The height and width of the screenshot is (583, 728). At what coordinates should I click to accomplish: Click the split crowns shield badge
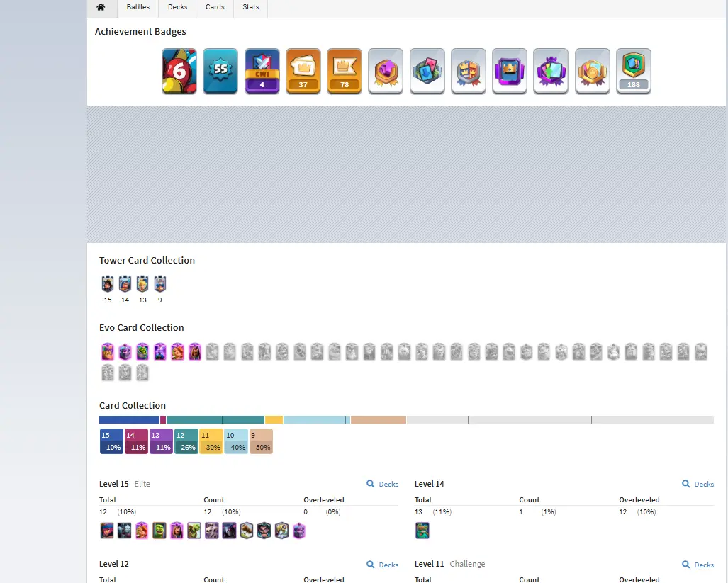(469, 71)
